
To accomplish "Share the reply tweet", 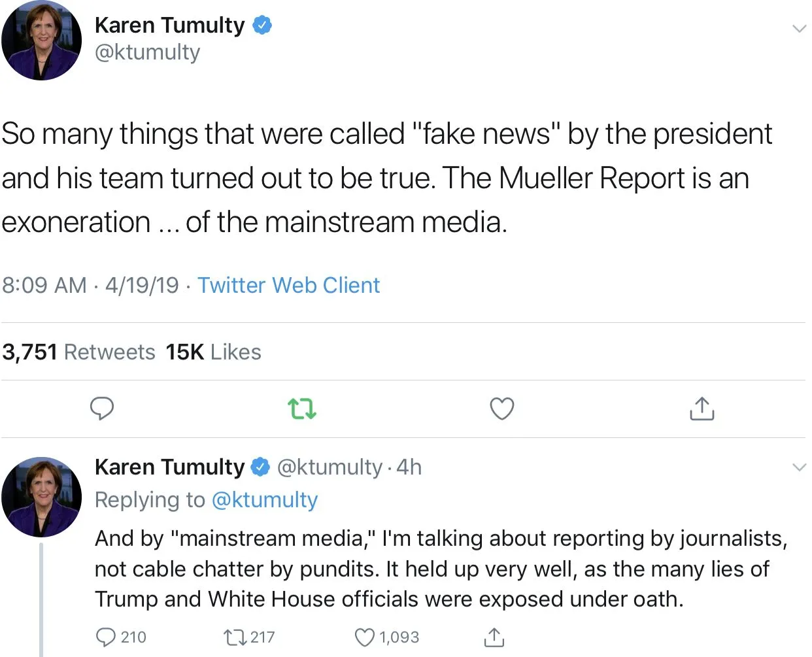I will (x=494, y=637).
